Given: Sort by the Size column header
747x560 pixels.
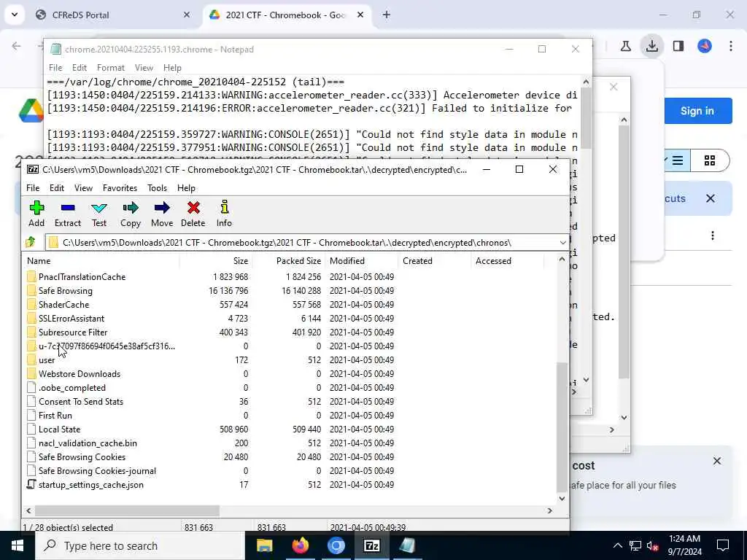Looking at the screenshot, I should [216, 261].
